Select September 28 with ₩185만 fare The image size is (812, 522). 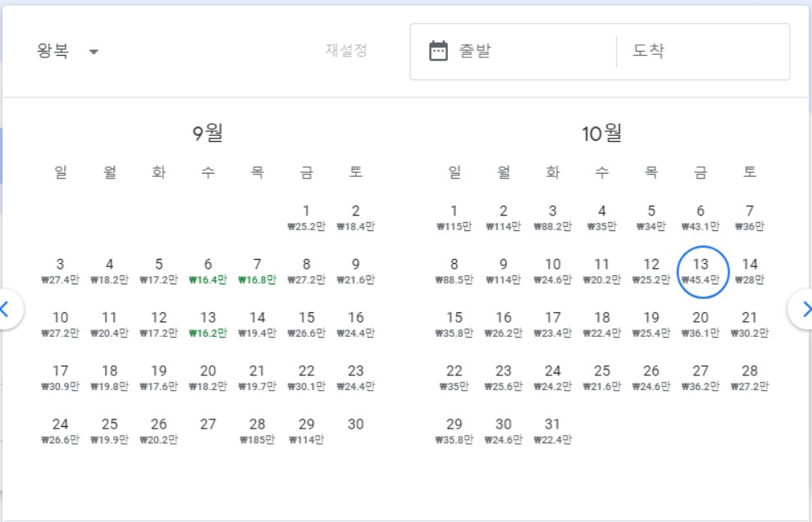click(x=258, y=431)
